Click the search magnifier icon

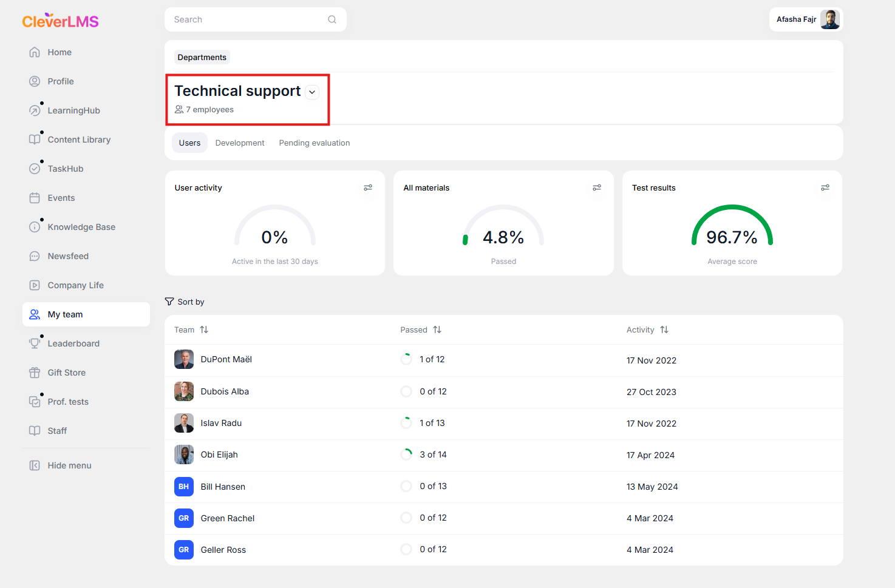pyautogui.click(x=332, y=19)
